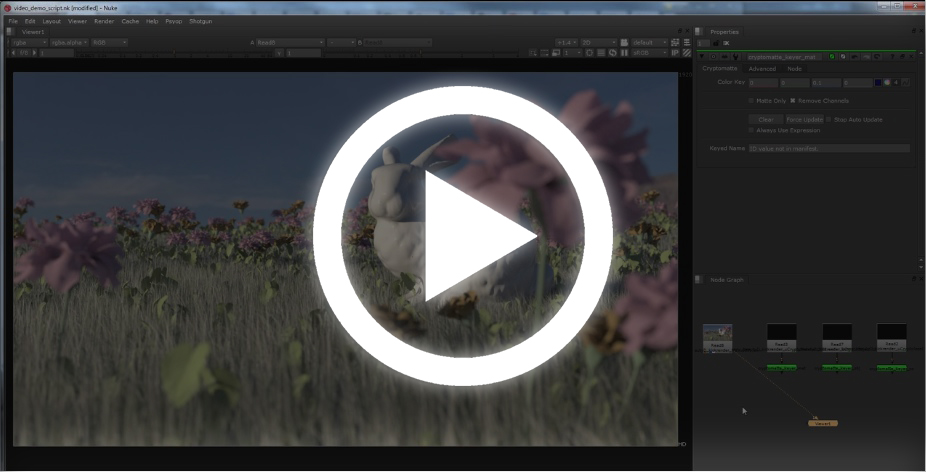The image size is (926, 472).
Task: Open the proxy downscale 1 dropdown
Action: coord(571,53)
